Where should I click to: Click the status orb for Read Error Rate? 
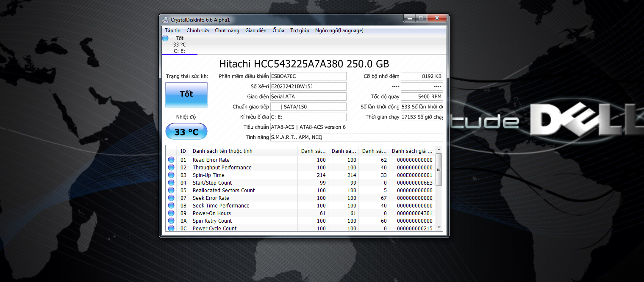[x=171, y=160]
